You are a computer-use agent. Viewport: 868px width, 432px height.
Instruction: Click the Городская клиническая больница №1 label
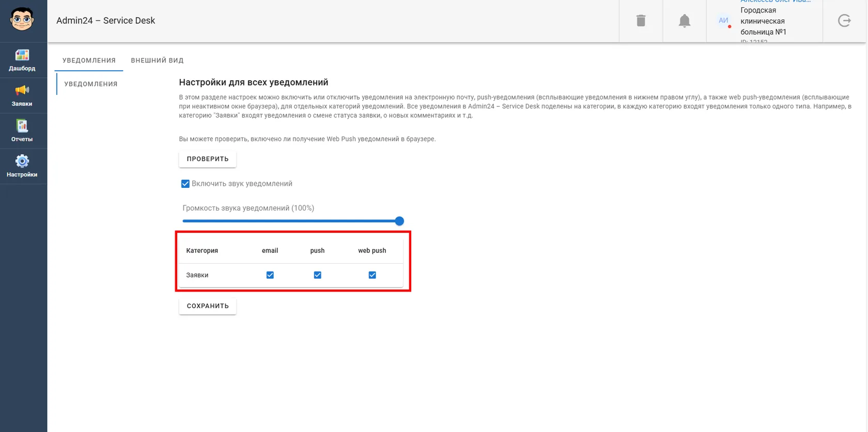[x=763, y=21]
